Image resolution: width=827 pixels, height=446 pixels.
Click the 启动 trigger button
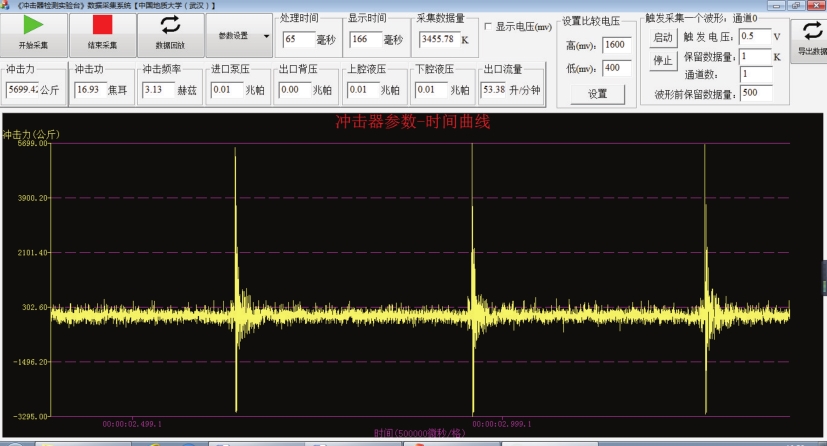(x=663, y=37)
